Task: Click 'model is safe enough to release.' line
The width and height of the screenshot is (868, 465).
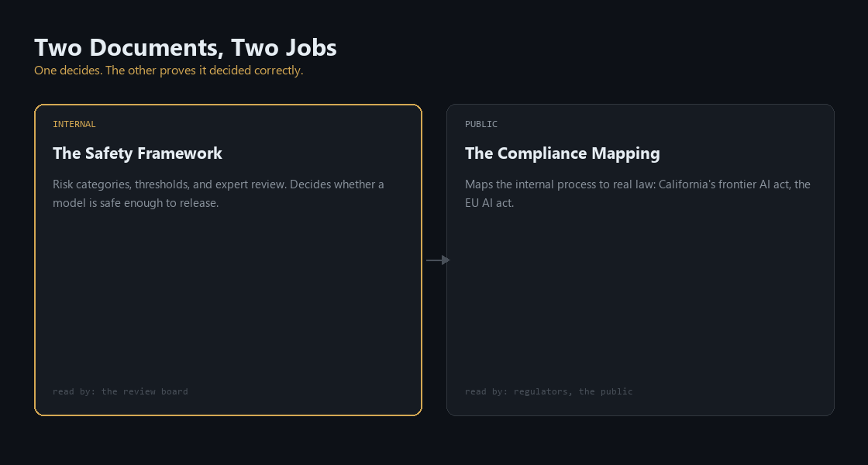Action: 136,203
